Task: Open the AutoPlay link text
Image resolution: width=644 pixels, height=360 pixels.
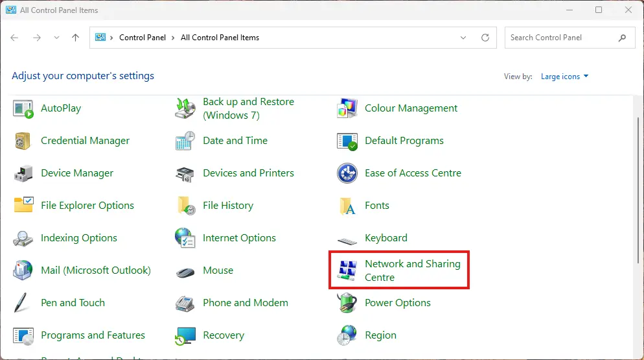Action: [x=61, y=108]
